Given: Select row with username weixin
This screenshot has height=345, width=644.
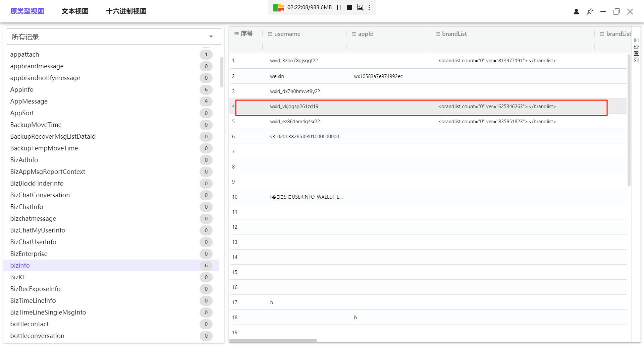Looking at the screenshot, I should tap(277, 76).
